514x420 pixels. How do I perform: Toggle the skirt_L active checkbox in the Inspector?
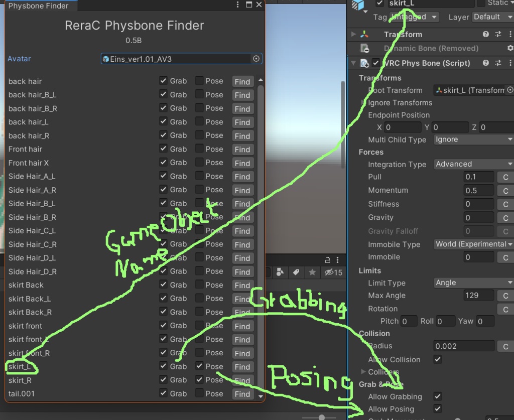pos(380,3)
